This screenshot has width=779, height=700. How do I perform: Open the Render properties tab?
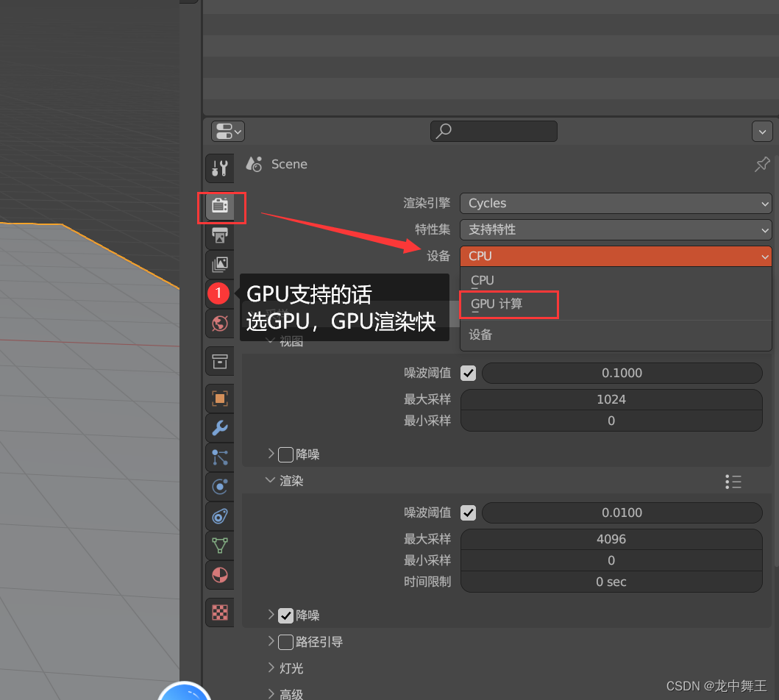coord(220,206)
